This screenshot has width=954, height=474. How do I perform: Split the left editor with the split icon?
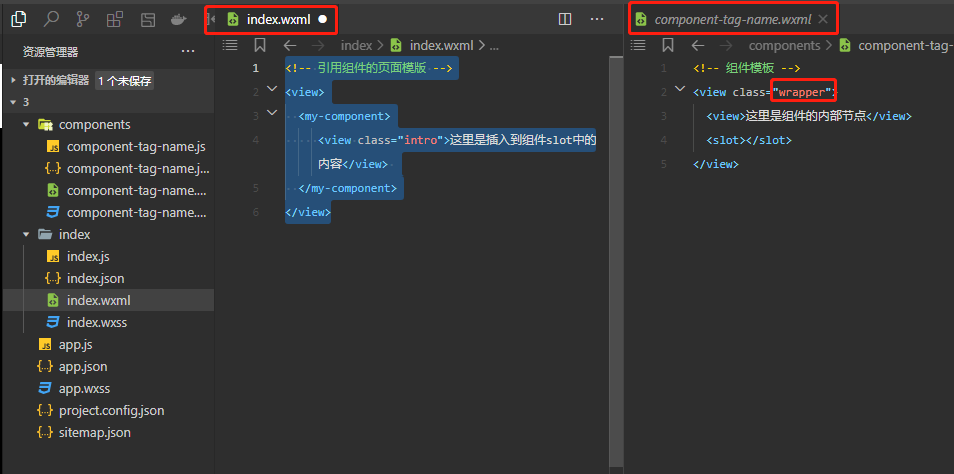[565, 19]
